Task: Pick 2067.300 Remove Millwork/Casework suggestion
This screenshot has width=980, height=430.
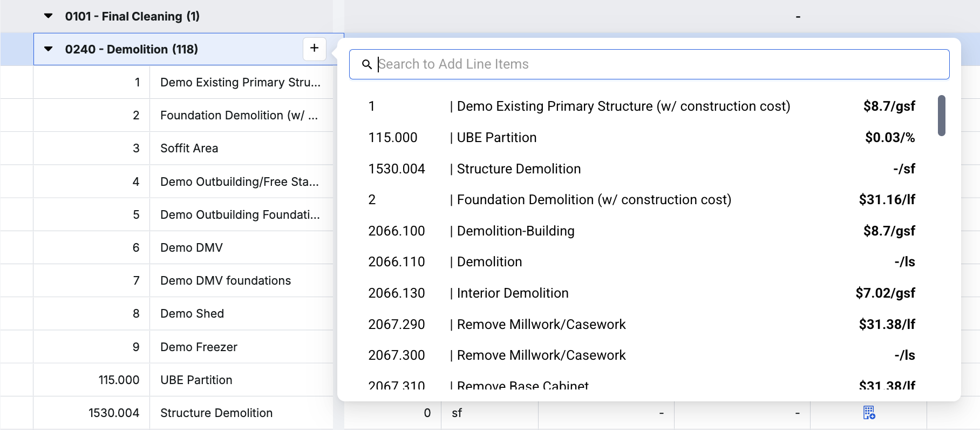Action: [642, 355]
